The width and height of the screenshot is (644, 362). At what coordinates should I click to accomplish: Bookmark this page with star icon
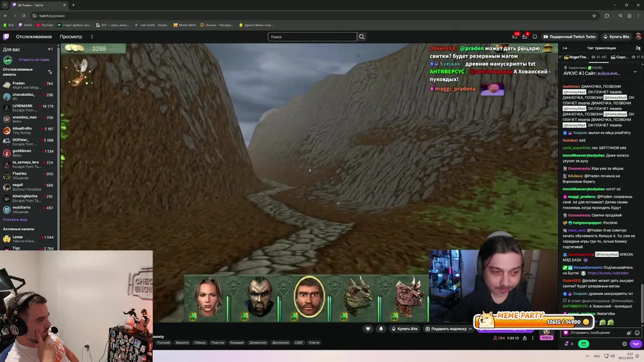pyautogui.click(x=594, y=16)
